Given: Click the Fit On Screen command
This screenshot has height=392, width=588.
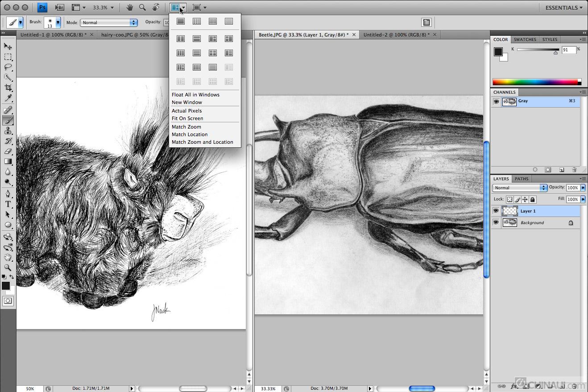Looking at the screenshot, I should (x=186, y=118).
